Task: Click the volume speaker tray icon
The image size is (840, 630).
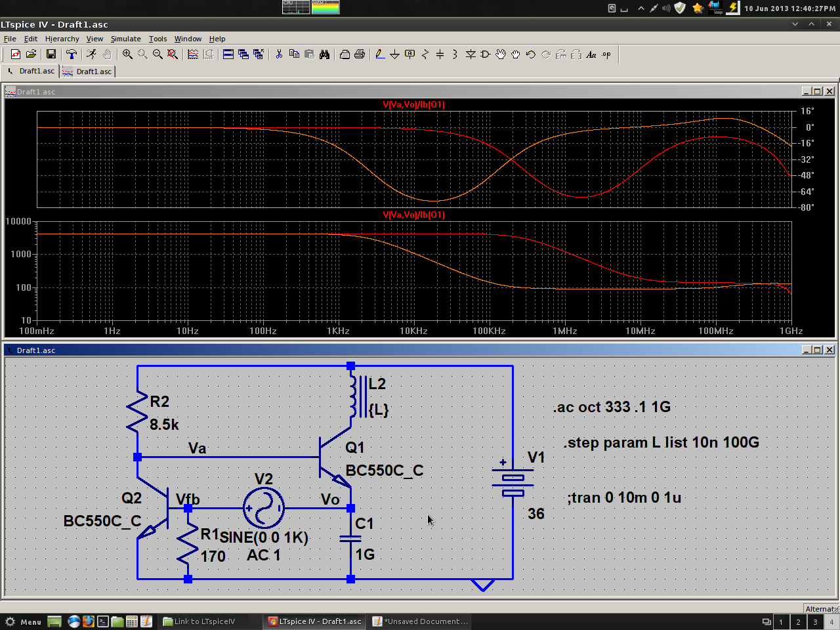Action: click(x=666, y=9)
